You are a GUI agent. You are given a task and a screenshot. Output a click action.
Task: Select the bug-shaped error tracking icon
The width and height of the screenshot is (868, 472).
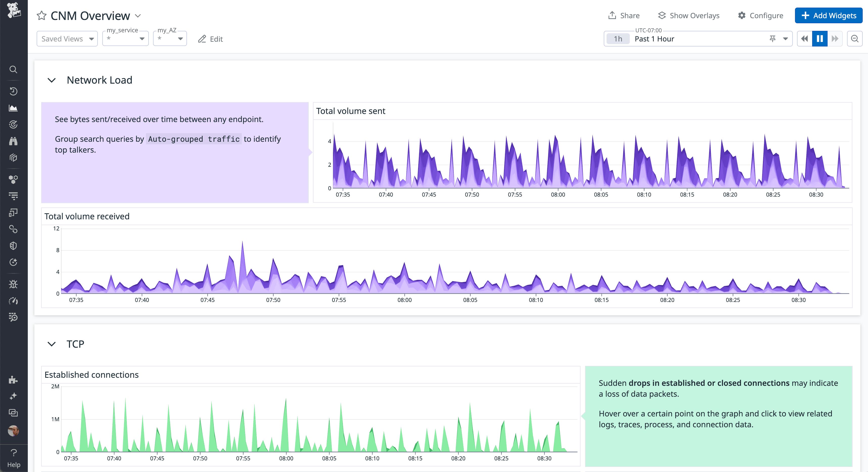13,284
